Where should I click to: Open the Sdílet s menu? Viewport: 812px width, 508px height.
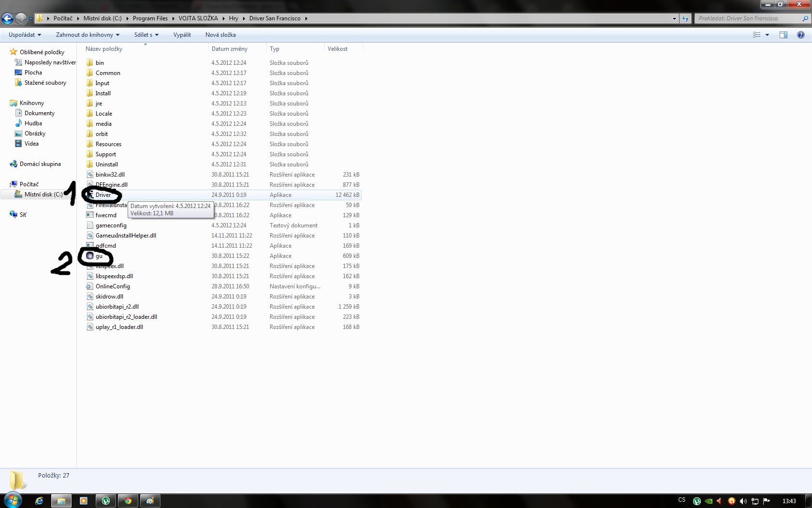pos(146,35)
